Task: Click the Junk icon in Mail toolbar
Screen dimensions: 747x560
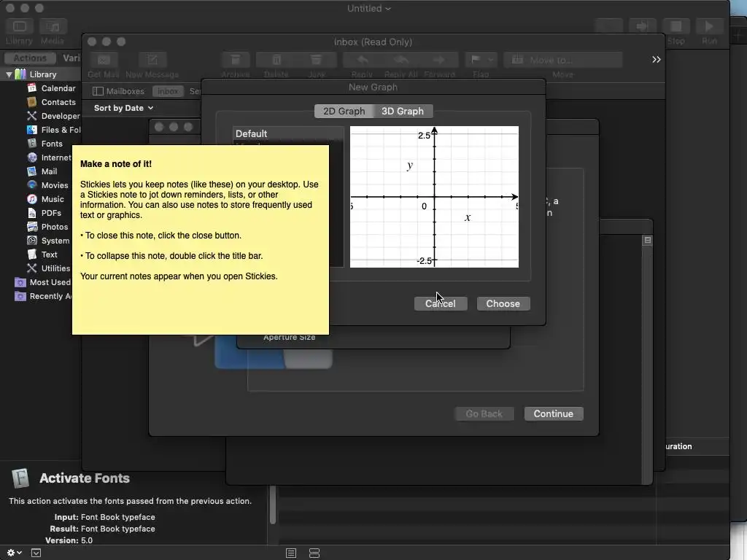Action: [x=317, y=60]
